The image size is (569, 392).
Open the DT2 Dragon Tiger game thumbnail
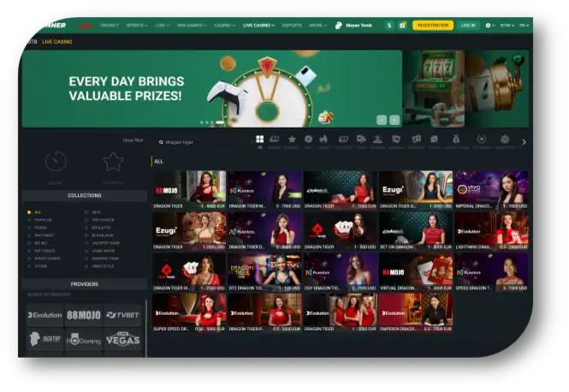[264, 272]
